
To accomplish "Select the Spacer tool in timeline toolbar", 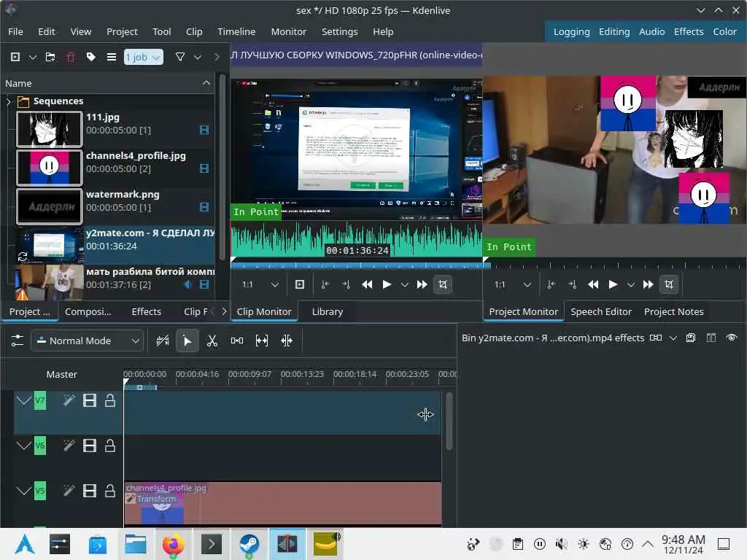I will [237, 341].
